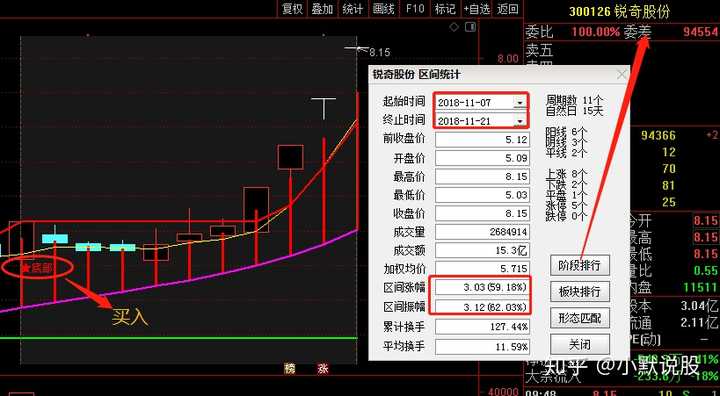
Task: Open 阶段排行 ranking button
Action: coord(579,266)
